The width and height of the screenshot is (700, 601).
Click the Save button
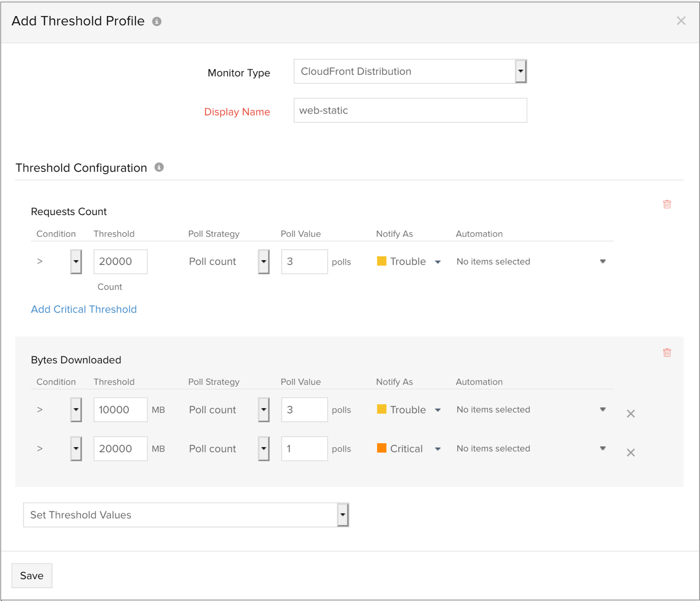click(x=31, y=575)
